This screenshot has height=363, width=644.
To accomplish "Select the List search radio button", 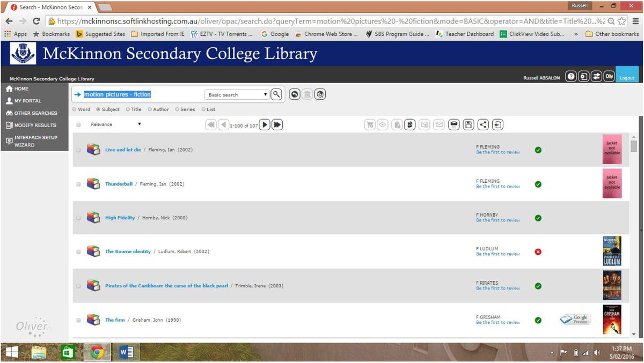I will click(203, 109).
